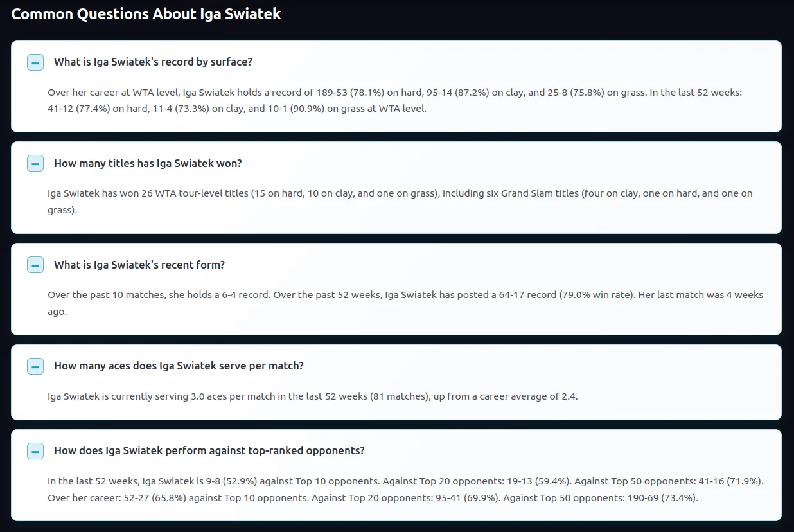Toggle "What is Iga Swiatek's record by surface?" heading
Screen dimensions: 794x532
pos(153,62)
